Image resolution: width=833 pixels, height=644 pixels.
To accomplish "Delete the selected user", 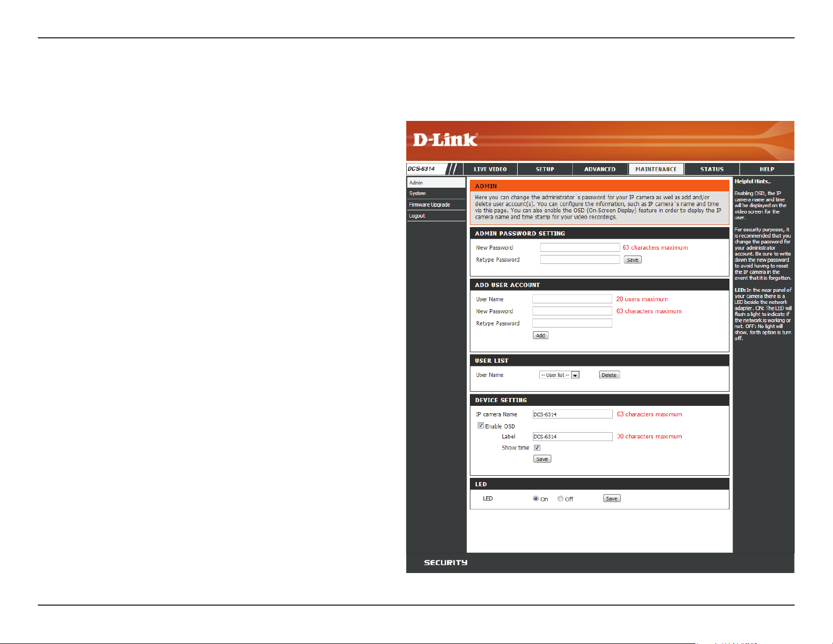I will 610,375.
